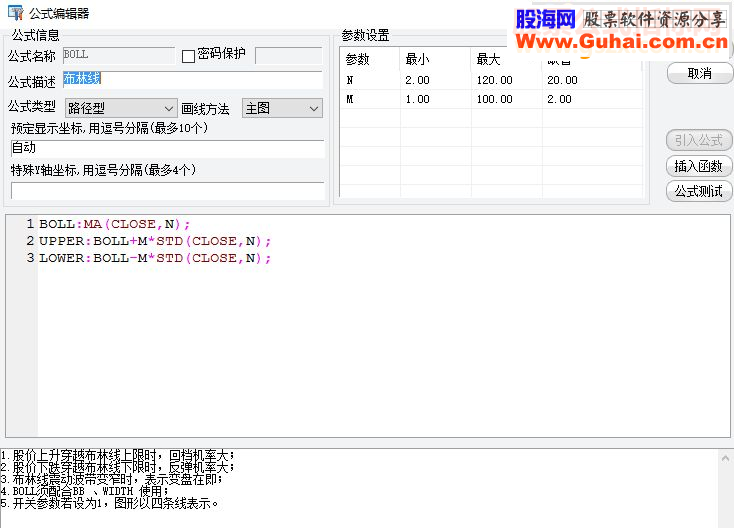Click the formula editor window icon

pyautogui.click(x=15, y=13)
